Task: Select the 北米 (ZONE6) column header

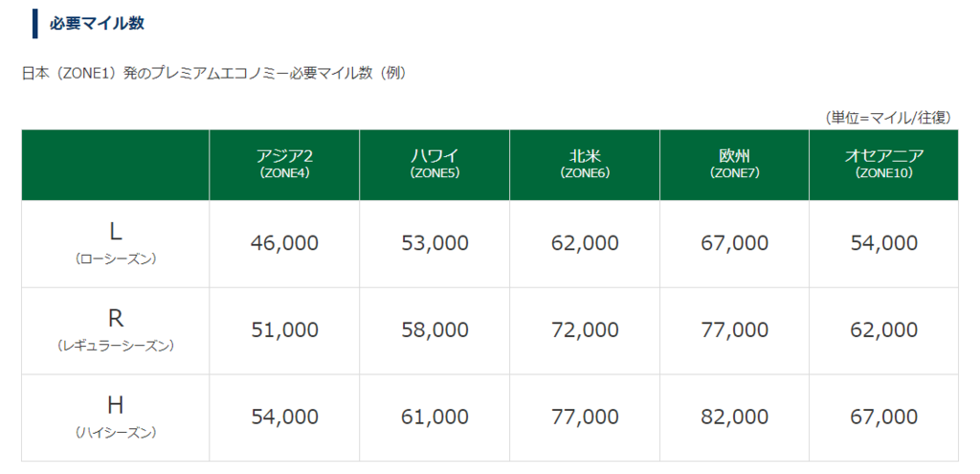Action: (x=585, y=165)
